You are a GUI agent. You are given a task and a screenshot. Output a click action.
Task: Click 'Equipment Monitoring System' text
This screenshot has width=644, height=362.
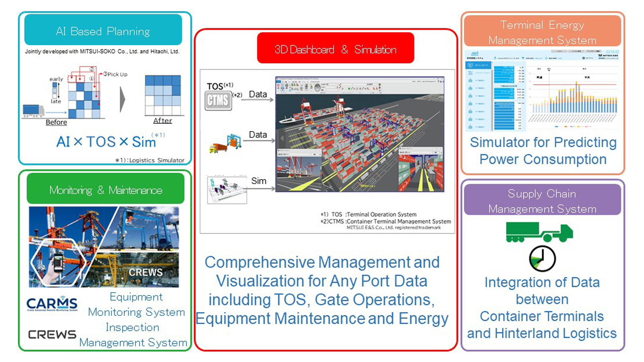(137, 304)
